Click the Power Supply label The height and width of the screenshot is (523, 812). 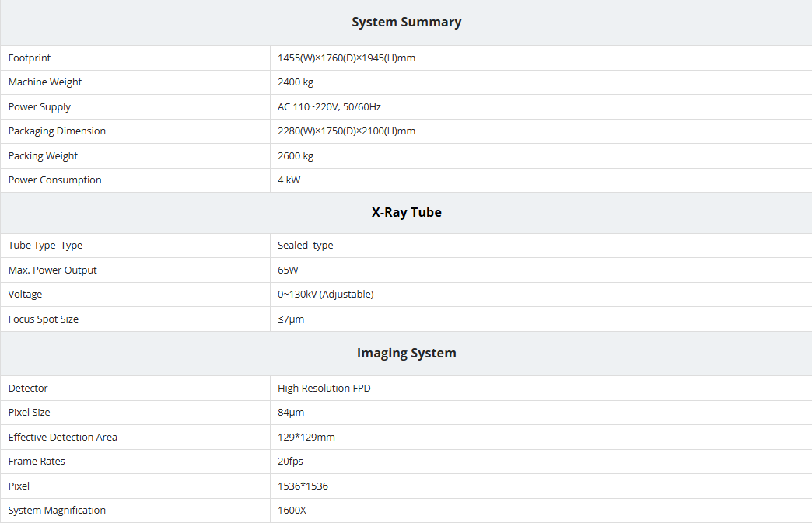(40, 107)
